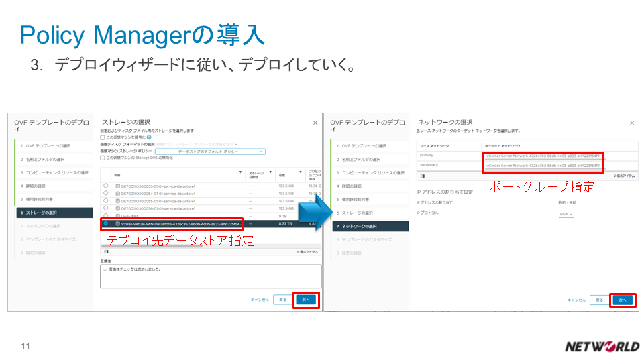This screenshot has width=644, height=362.
Task: Click ソース ネットワーク column header
Action: pos(434,146)
